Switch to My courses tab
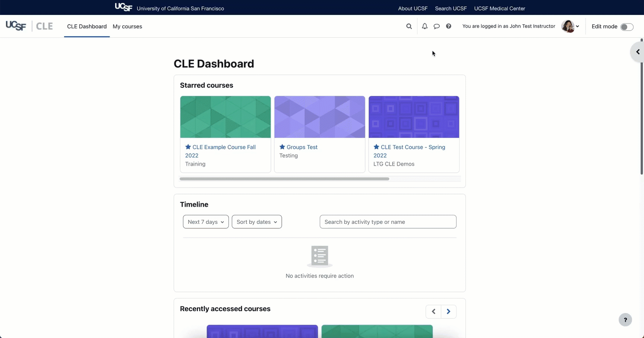644x338 pixels. [x=127, y=26]
